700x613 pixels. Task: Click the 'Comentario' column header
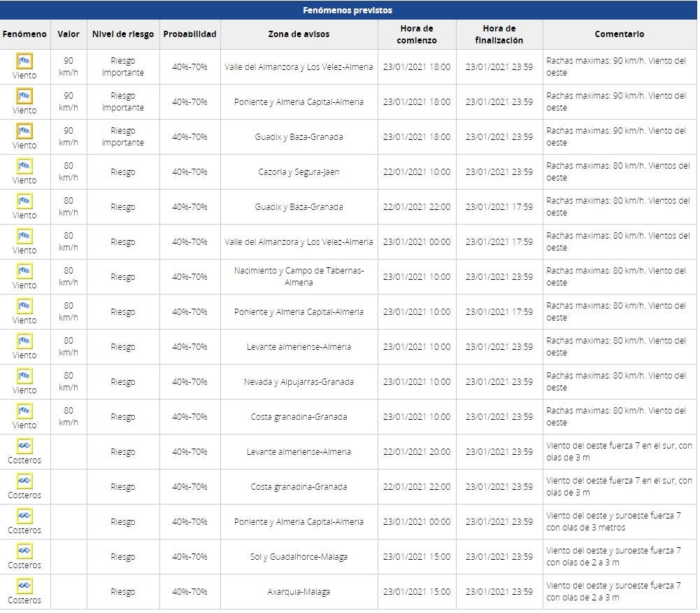[x=619, y=34]
